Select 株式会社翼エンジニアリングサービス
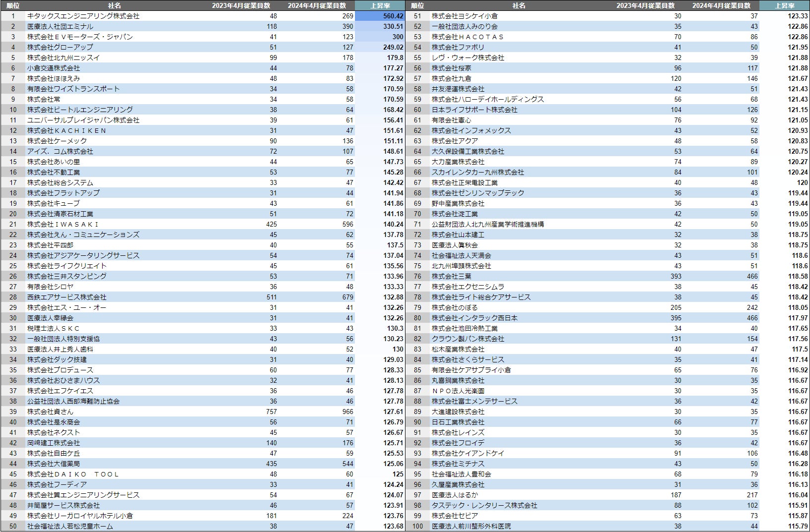 (x=83, y=495)
